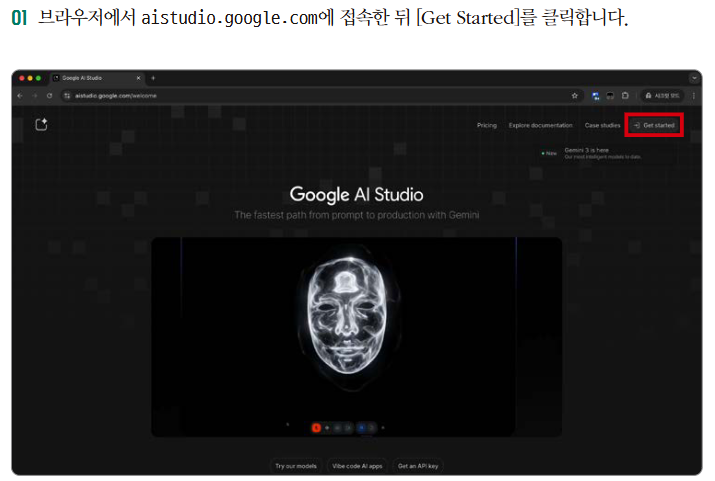This screenshot has height=481, width=715.
Task: Open the Chrome three-dot menu
Action: click(694, 96)
